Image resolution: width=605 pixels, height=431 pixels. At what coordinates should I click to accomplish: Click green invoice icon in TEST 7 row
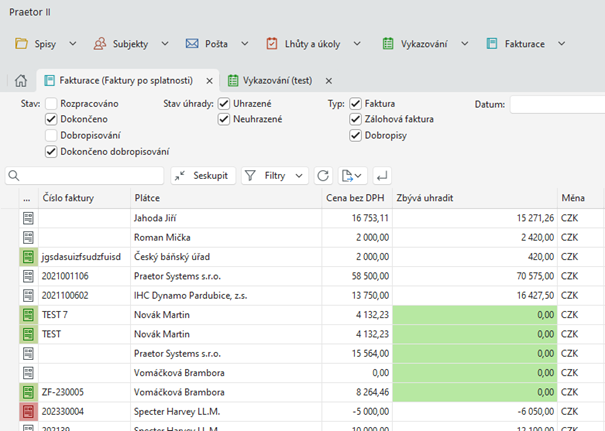pyautogui.click(x=28, y=314)
